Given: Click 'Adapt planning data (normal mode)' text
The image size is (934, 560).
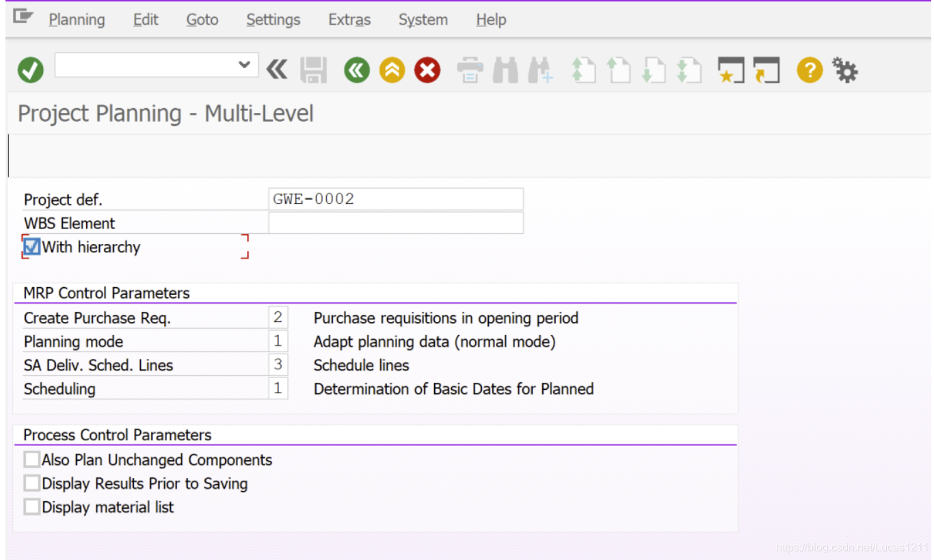Looking at the screenshot, I should [434, 341].
